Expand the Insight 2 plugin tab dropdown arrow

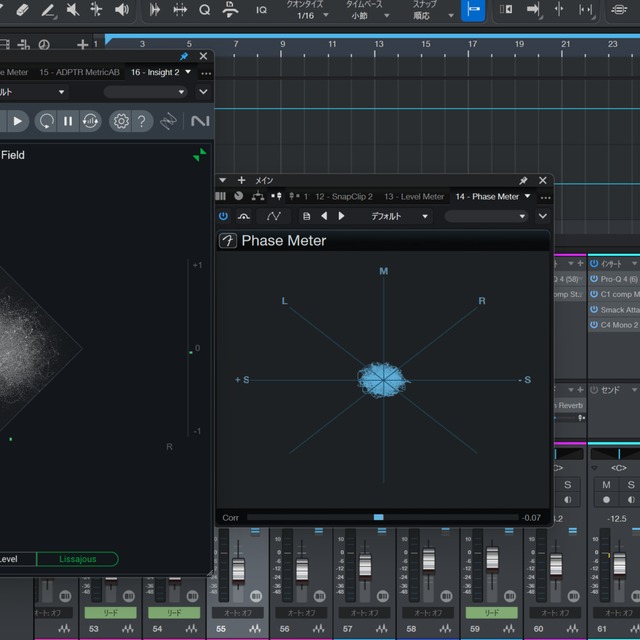[188, 72]
